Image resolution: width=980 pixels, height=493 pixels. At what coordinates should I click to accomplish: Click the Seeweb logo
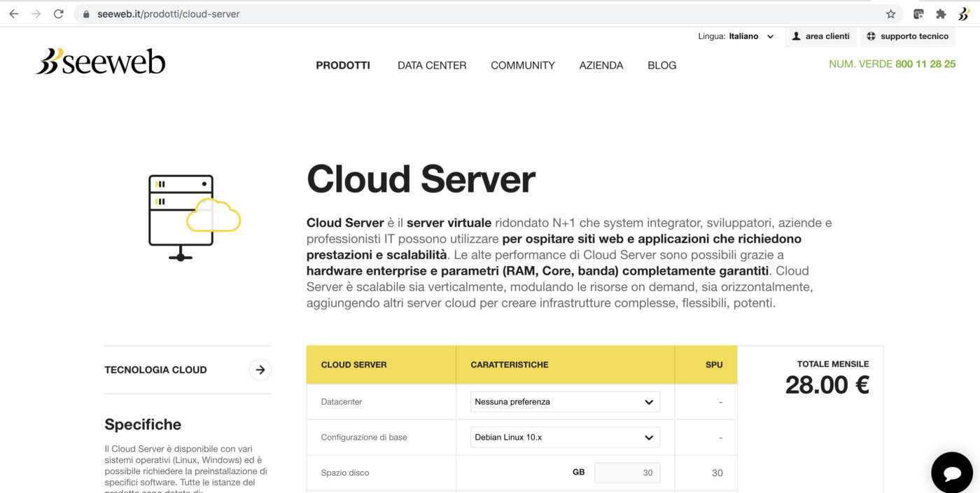point(100,62)
